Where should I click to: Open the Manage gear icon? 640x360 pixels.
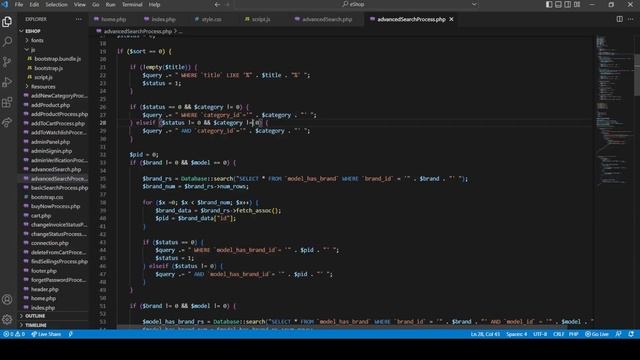[7, 319]
